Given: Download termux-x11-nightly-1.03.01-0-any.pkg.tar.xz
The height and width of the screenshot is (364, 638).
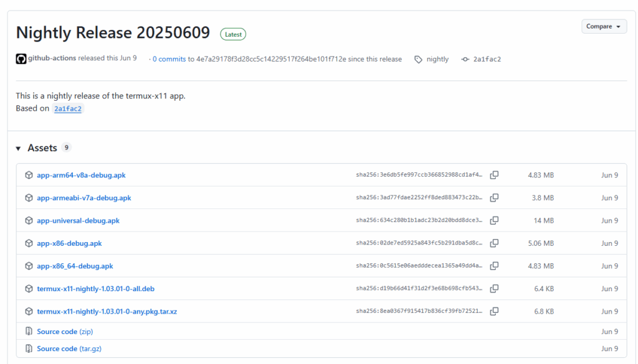Looking at the screenshot, I should [x=107, y=312].
